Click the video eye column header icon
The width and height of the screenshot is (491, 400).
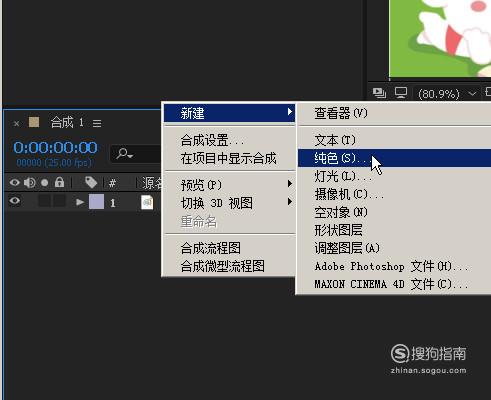point(14,182)
